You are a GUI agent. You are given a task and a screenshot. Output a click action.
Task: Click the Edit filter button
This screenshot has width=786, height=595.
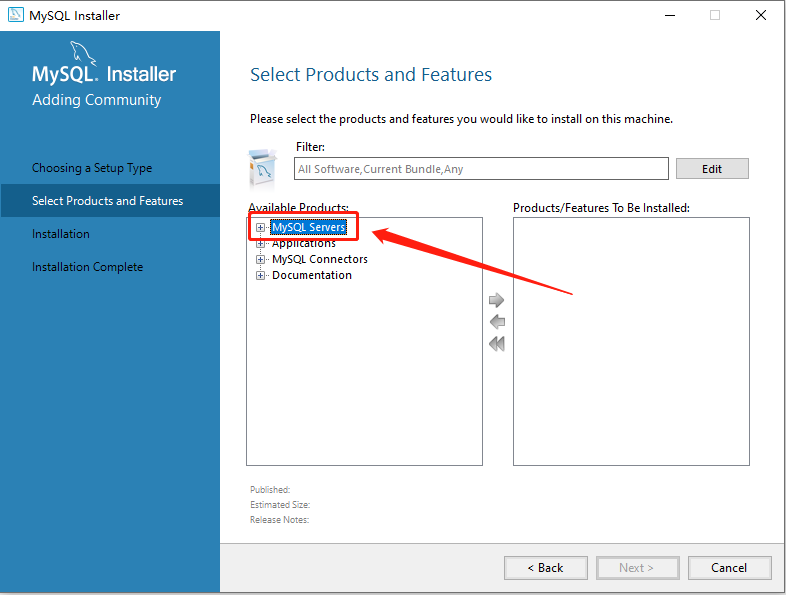click(x=712, y=169)
